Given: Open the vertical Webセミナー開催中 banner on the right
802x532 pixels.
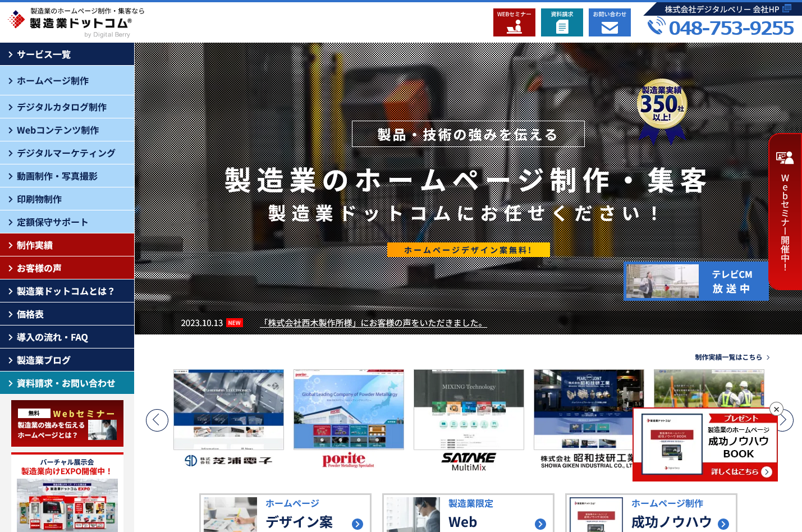Looking at the screenshot, I should click(785, 212).
